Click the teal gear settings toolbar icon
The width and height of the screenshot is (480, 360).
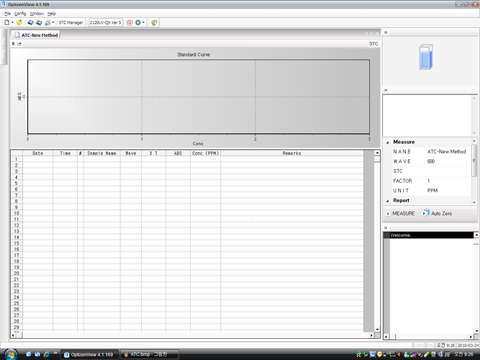[x=138, y=22]
